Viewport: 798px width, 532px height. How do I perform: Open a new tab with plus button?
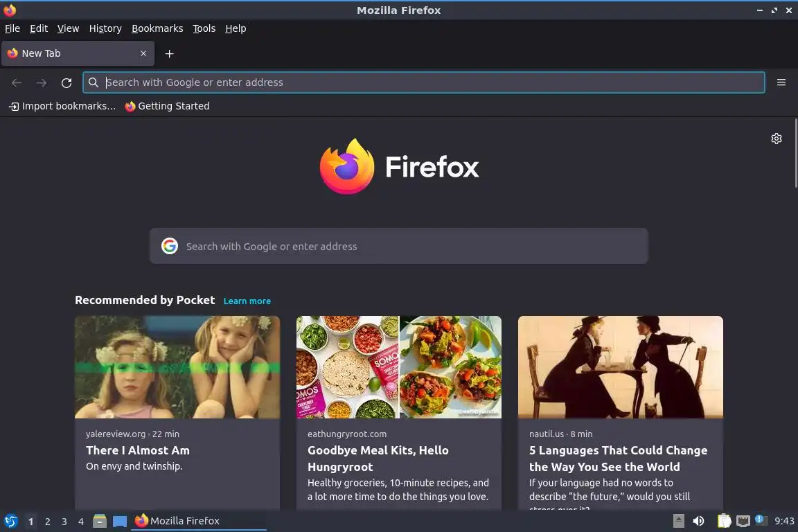[x=170, y=53]
